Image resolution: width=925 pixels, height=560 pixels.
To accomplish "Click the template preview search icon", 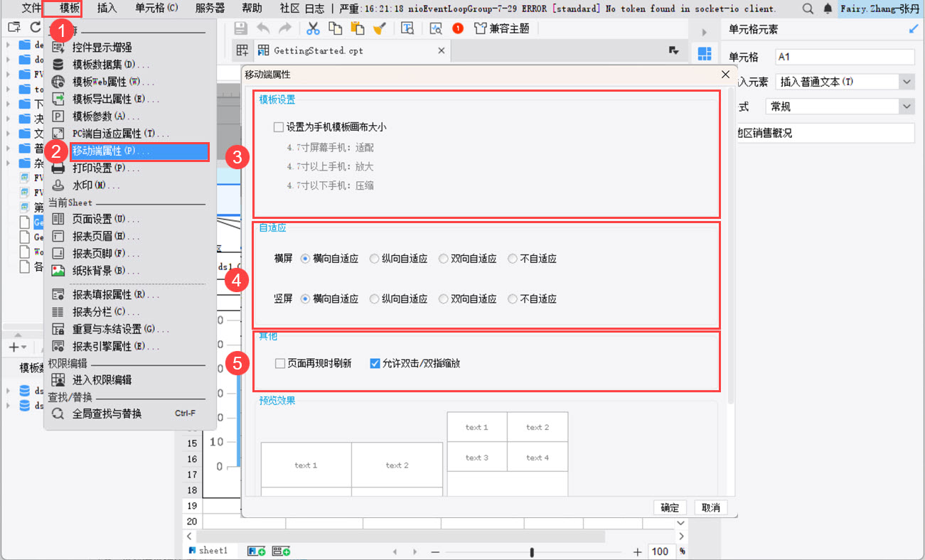I will pos(407,28).
